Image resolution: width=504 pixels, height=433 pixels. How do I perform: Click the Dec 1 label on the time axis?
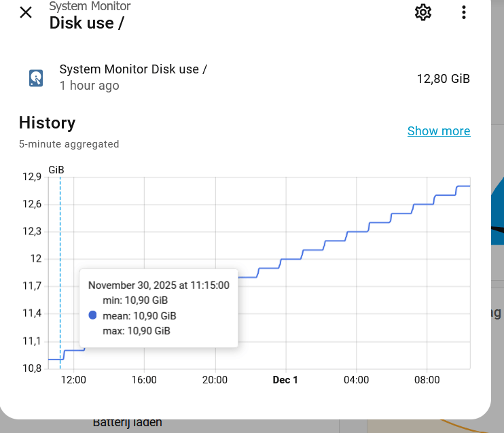[x=285, y=380]
